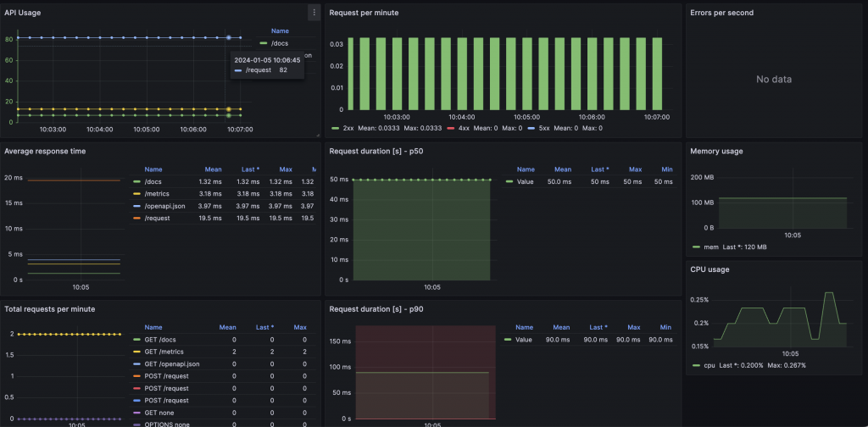Click the CPU usage panel title
The height and width of the screenshot is (427, 868).
coord(709,269)
